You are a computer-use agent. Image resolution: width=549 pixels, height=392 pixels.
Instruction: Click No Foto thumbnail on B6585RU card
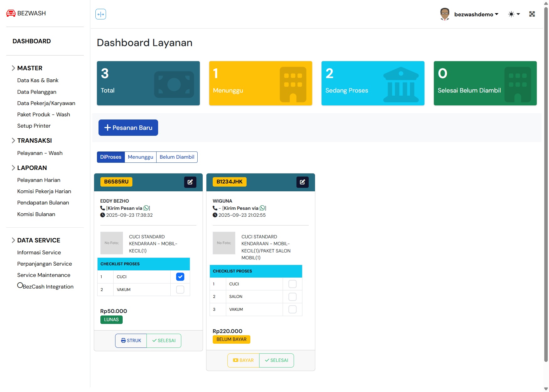(112, 243)
